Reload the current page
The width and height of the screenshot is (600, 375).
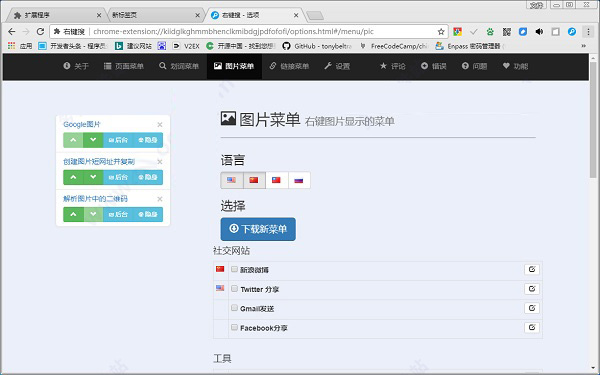(40, 31)
